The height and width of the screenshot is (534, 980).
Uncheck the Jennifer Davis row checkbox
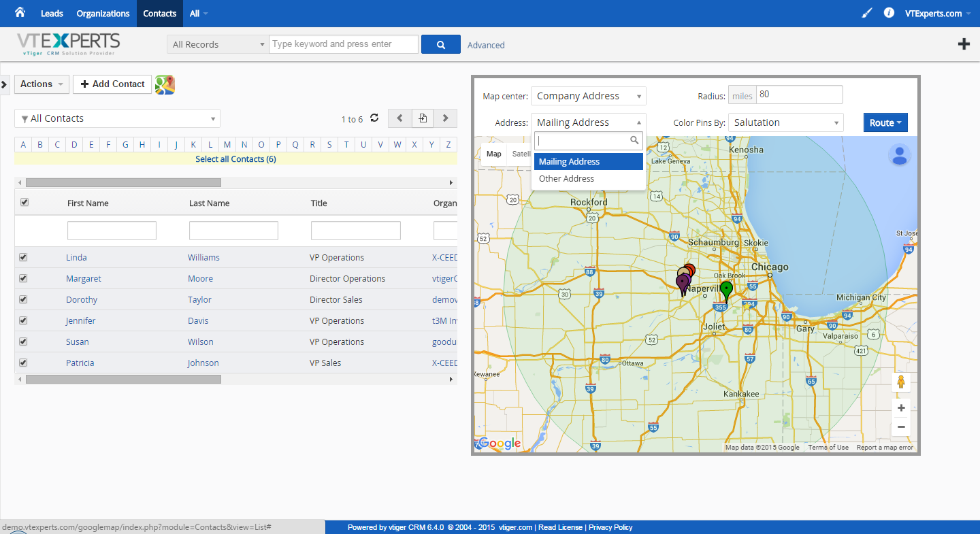[23, 320]
